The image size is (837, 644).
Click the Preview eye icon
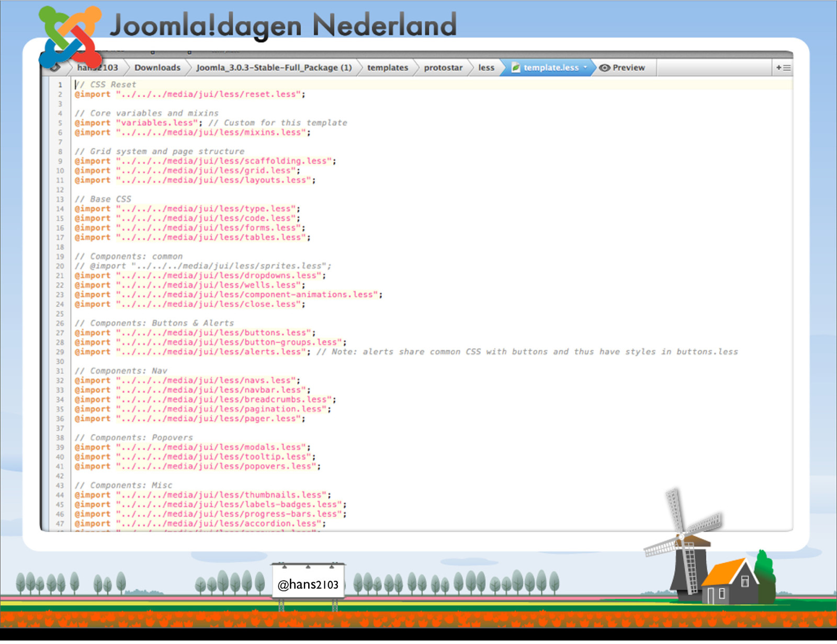pyautogui.click(x=605, y=68)
